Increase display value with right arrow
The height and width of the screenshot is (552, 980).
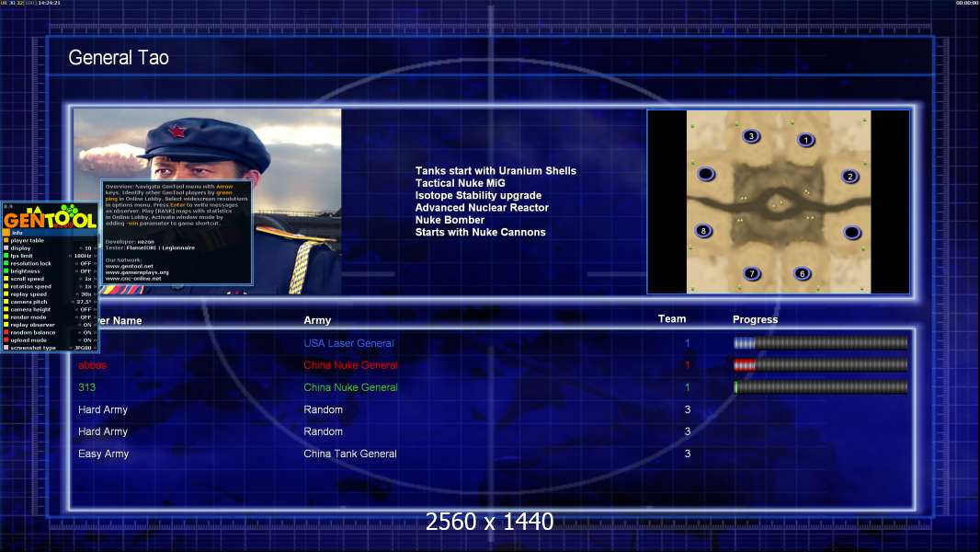95,248
